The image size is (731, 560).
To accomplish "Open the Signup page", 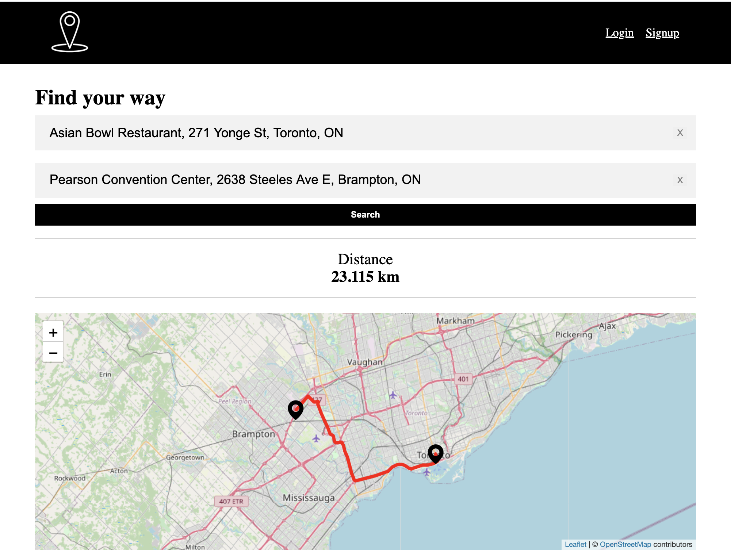I will point(662,33).
